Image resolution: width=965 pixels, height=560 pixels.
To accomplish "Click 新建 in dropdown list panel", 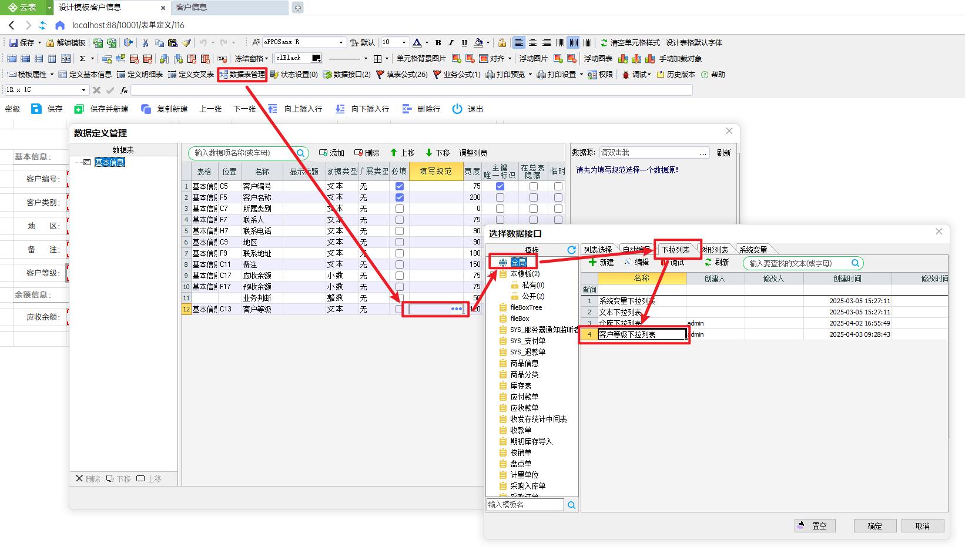I will pos(601,263).
